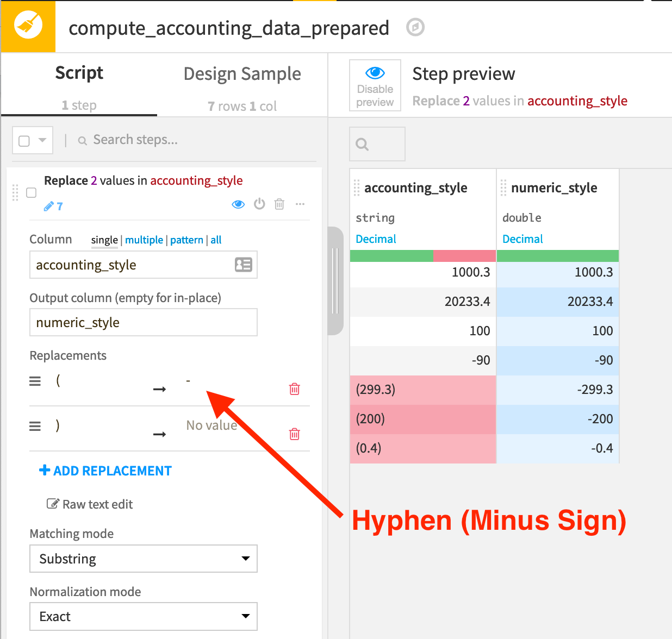Click the column picker icon in the accounting_style field
The height and width of the screenshot is (639, 672).
[x=243, y=265]
